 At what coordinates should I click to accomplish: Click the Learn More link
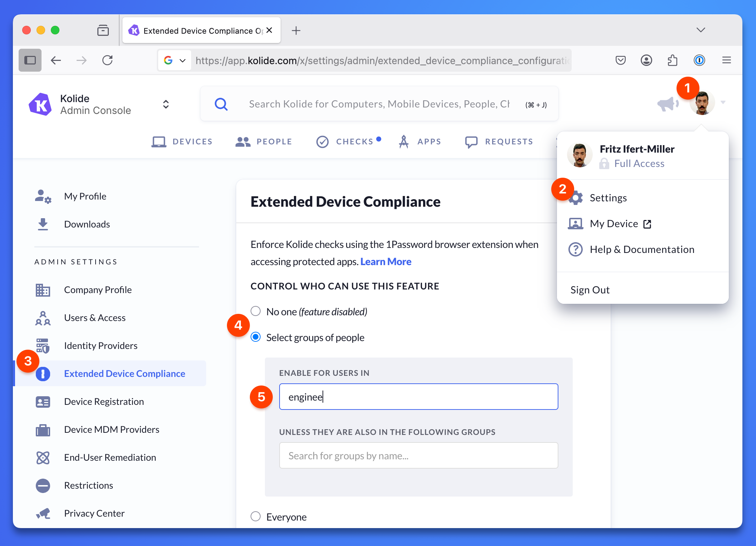click(x=386, y=262)
